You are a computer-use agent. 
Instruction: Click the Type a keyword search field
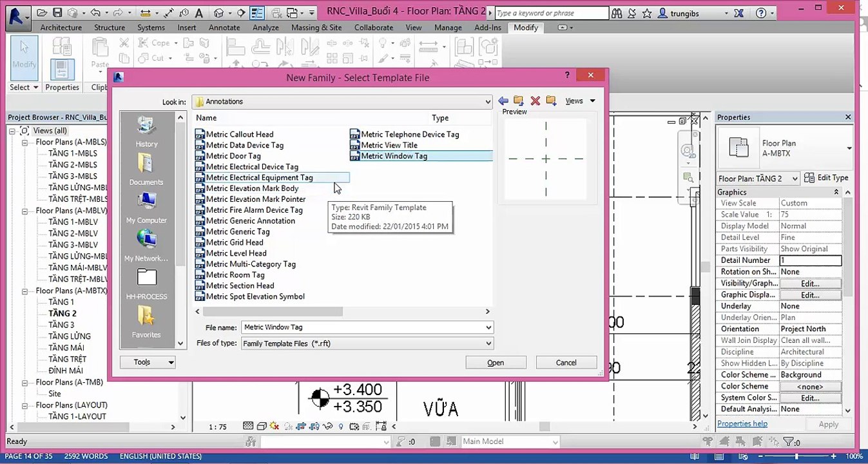click(552, 13)
